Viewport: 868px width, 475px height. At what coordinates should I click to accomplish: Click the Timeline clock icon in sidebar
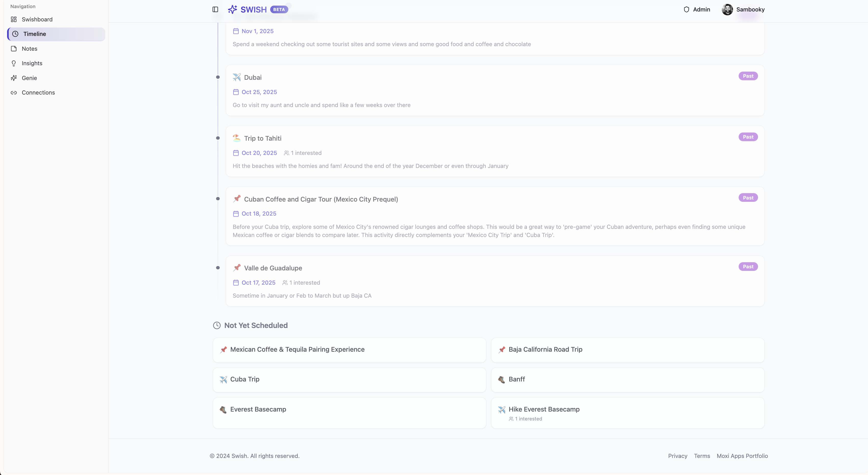click(x=16, y=34)
